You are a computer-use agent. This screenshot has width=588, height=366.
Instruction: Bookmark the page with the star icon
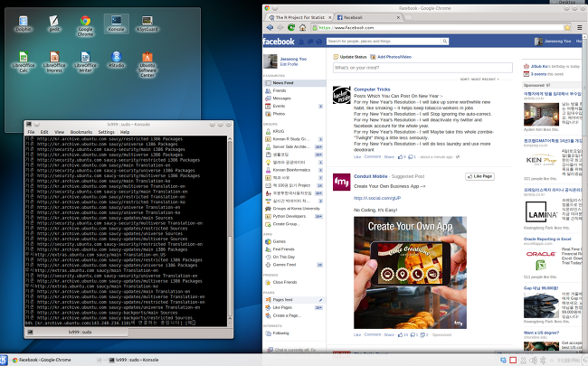(567, 27)
